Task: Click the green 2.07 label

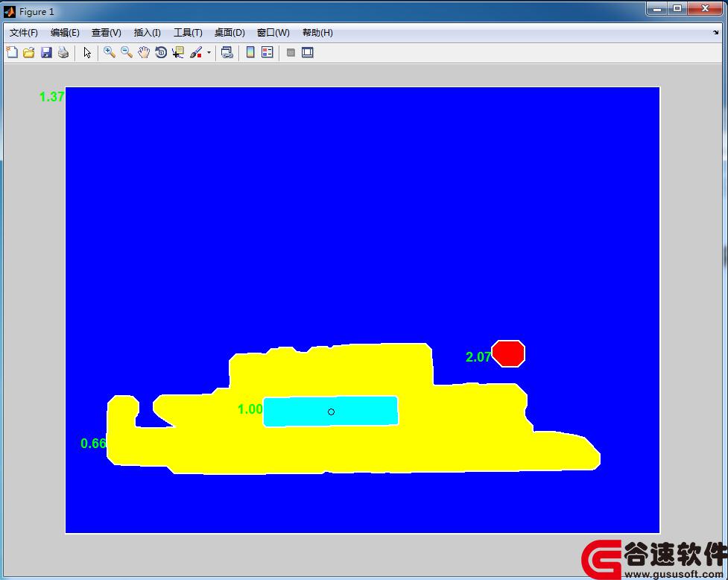Action: click(x=478, y=356)
